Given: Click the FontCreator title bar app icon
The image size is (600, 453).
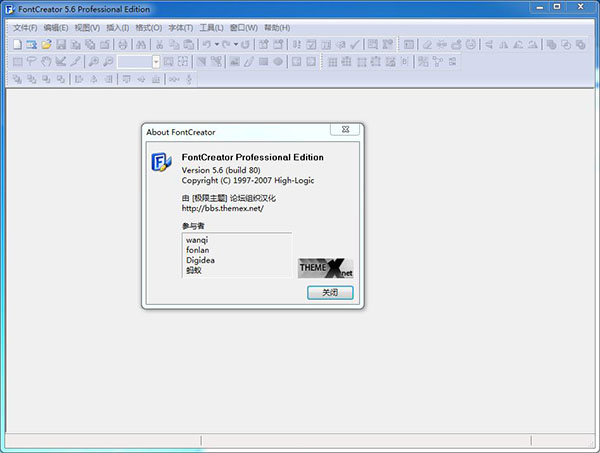Looking at the screenshot, I should [x=10, y=9].
